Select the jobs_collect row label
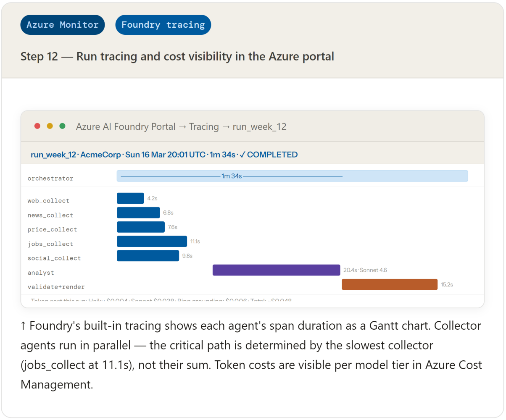 [x=50, y=244]
